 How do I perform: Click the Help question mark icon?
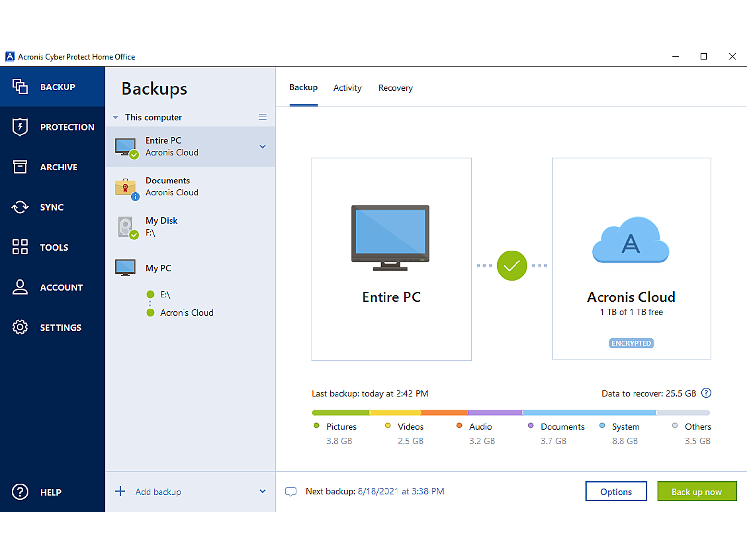pos(20,492)
